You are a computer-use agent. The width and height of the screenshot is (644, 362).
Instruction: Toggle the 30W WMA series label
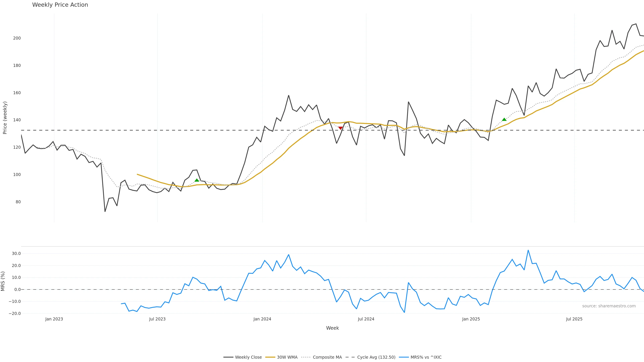pos(287,357)
